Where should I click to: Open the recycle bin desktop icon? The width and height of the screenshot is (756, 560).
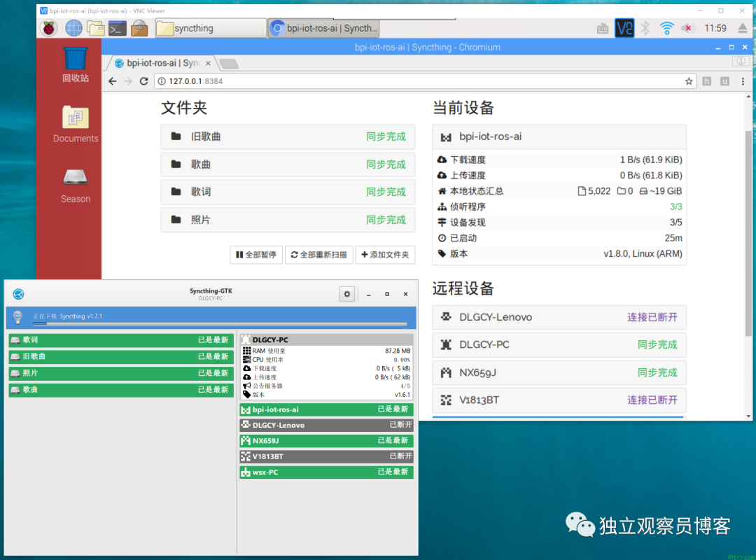pyautogui.click(x=75, y=64)
